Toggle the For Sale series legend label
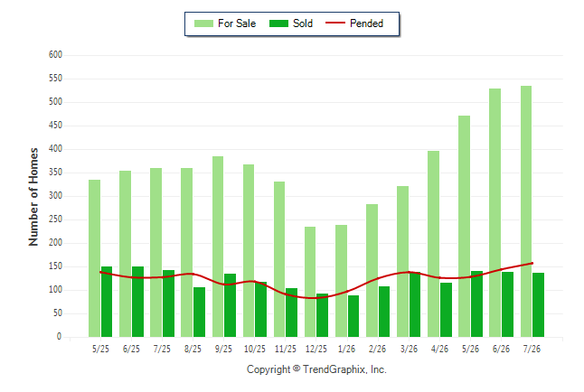The height and width of the screenshot is (392, 584). (x=237, y=23)
